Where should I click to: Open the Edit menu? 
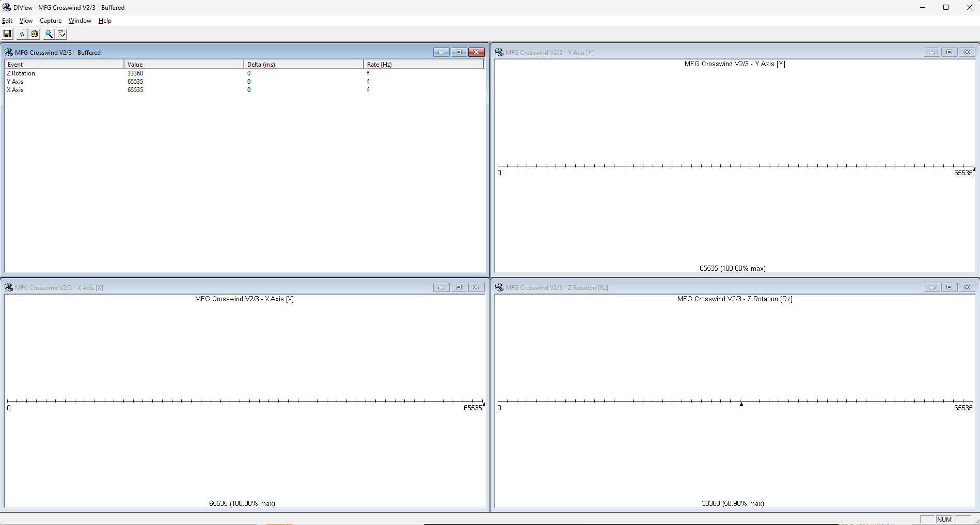[7, 21]
